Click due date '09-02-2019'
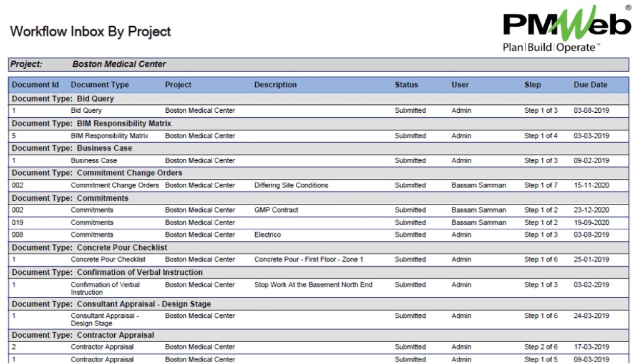 tap(592, 160)
